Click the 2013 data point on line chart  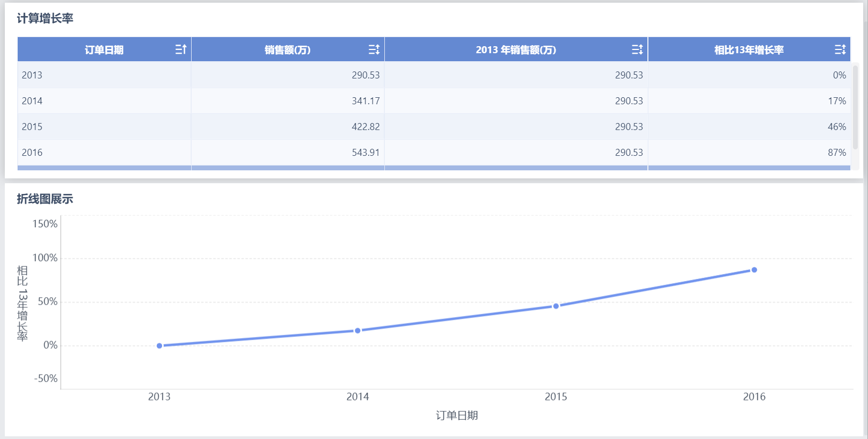(x=159, y=346)
